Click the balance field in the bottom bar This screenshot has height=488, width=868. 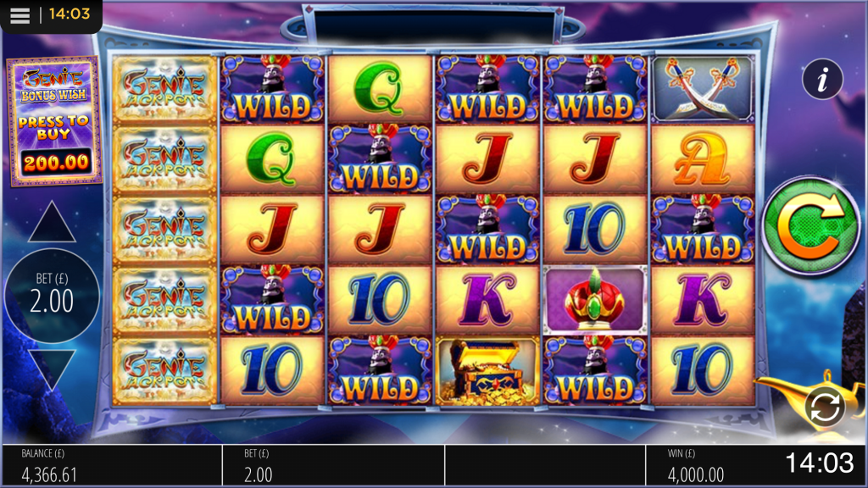(112, 467)
